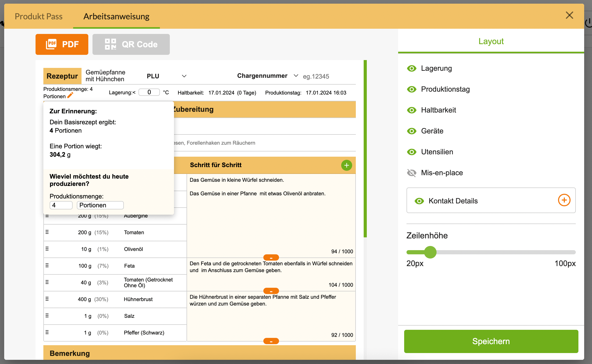
Task: Click the Bemerkung section header
Action: pyautogui.click(x=200, y=353)
